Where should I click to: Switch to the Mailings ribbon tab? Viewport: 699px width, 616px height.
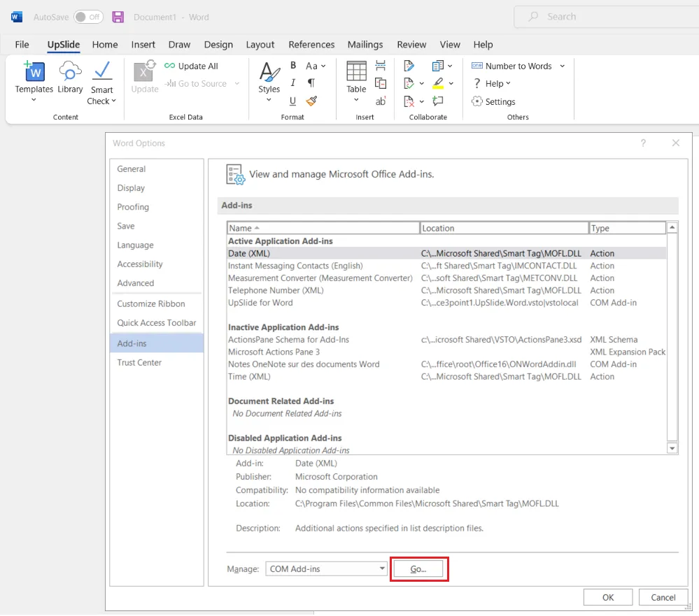coord(365,45)
